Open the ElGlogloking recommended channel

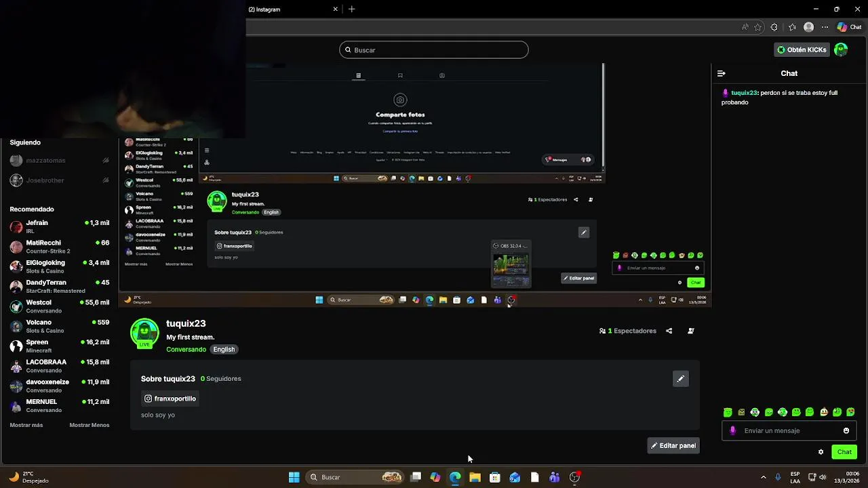click(60, 266)
